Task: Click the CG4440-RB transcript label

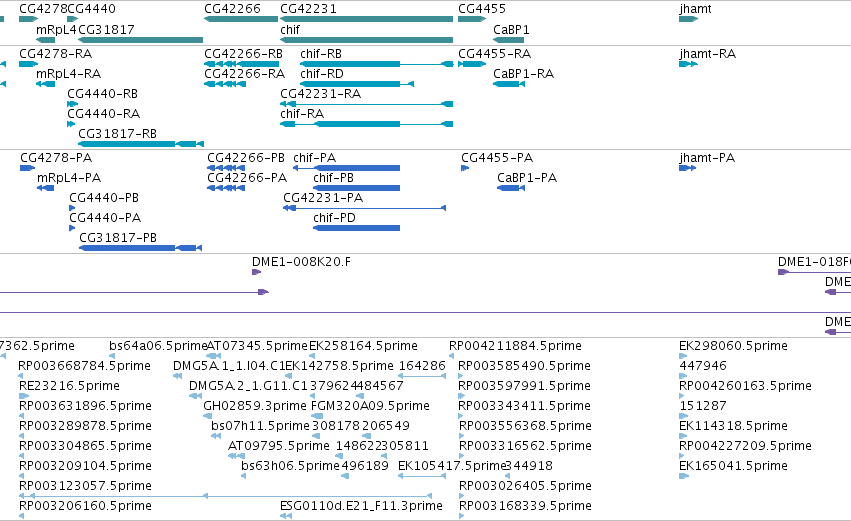Action: (103, 94)
